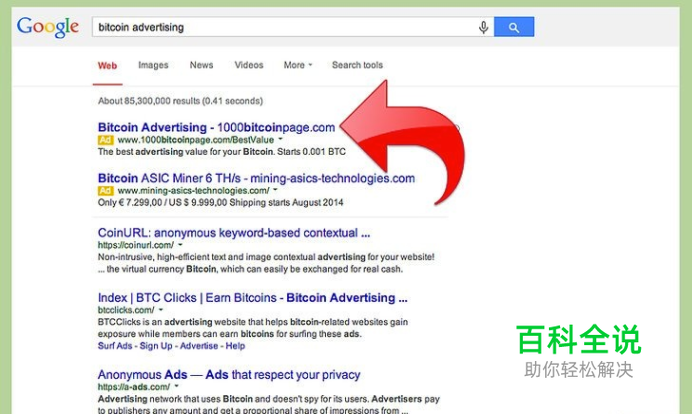This screenshot has width=692, height=414.
Task: Switch to the News tab
Action: coord(201,65)
